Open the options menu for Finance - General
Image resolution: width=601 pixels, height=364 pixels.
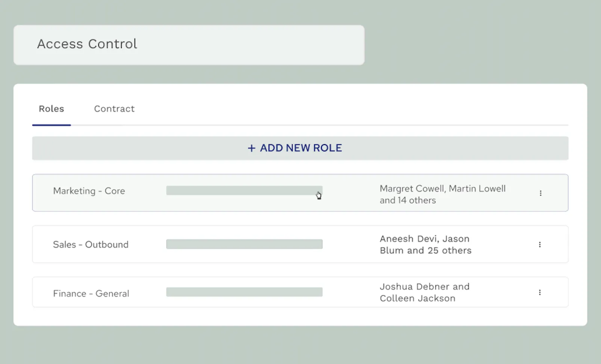click(540, 292)
